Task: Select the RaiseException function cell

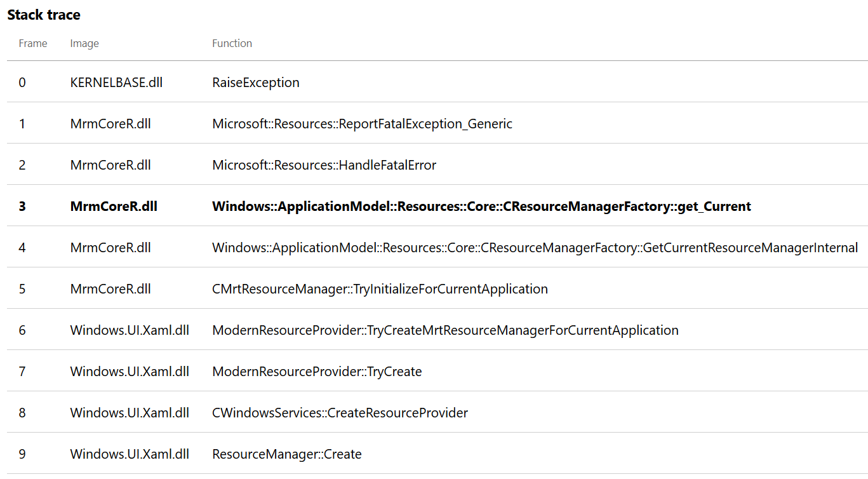Action: click(x=256, y=83)
